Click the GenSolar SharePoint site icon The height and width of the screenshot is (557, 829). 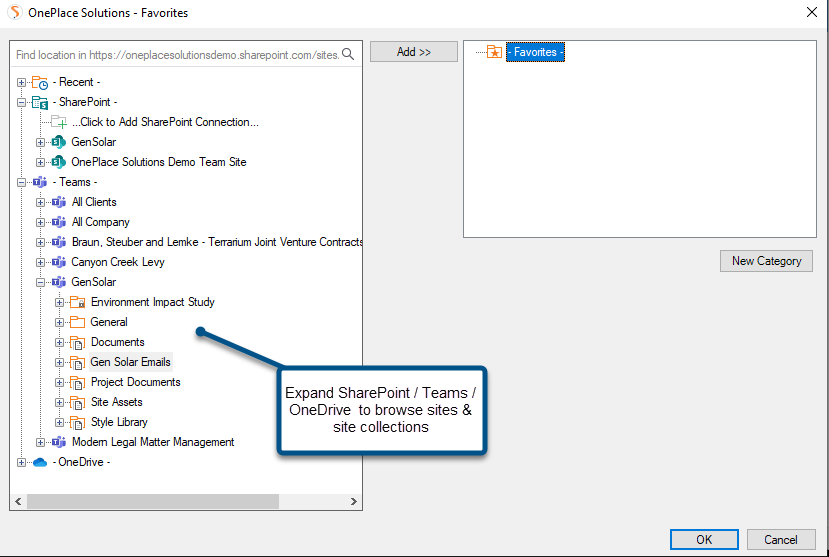(59, 142)
